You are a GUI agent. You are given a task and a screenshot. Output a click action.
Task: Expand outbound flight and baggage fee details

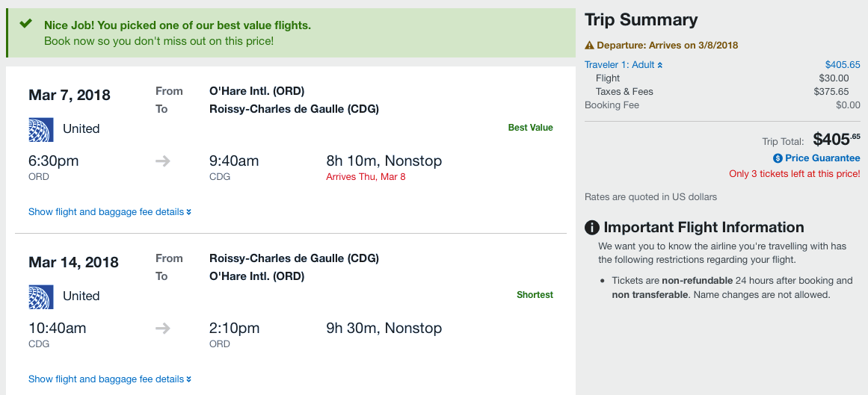[x=110, y=212]
